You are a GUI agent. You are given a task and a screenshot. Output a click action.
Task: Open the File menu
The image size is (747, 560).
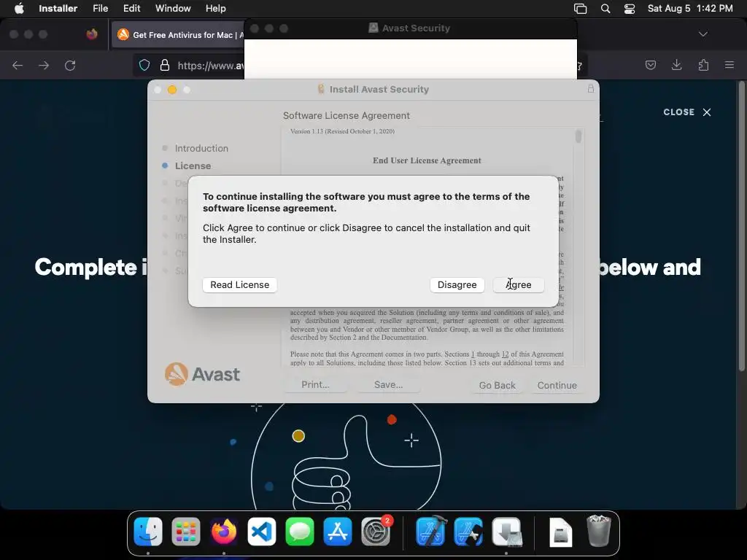point(100,9)
